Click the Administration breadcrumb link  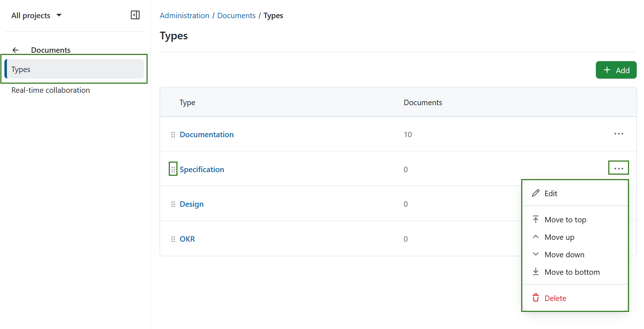(184, 15)
